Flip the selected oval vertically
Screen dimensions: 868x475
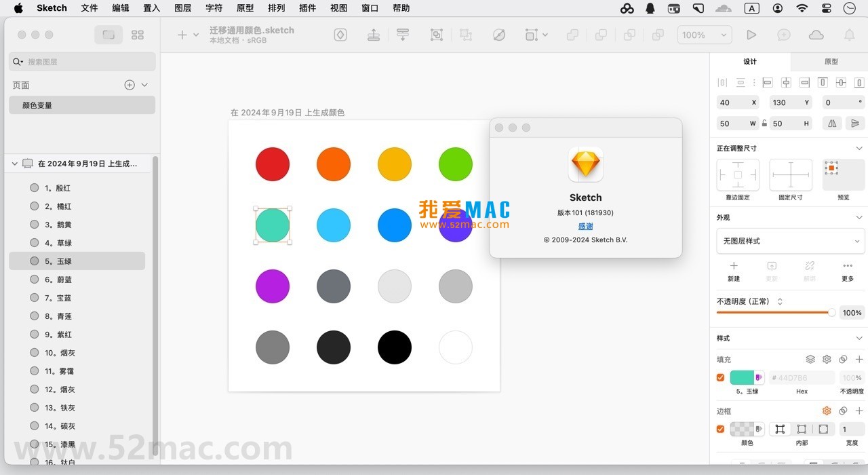click(856, 122)
